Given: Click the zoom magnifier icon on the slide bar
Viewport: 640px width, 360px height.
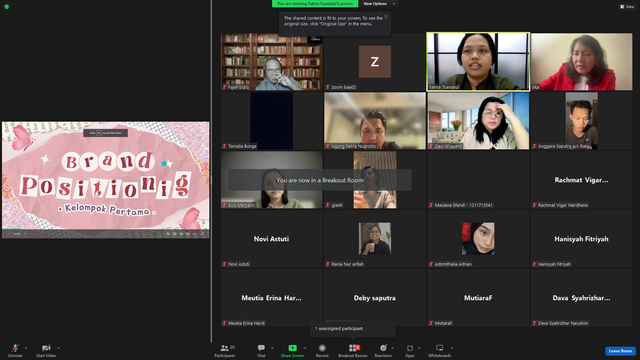Looking at the screenshot, I should coord(168,234).
